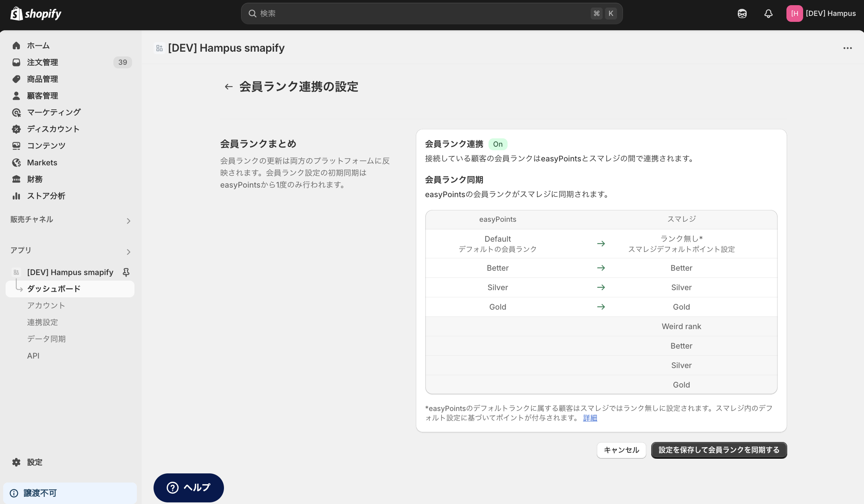
Task: Click the 会員ランクまとめ heading
Action: pos(258,144)
